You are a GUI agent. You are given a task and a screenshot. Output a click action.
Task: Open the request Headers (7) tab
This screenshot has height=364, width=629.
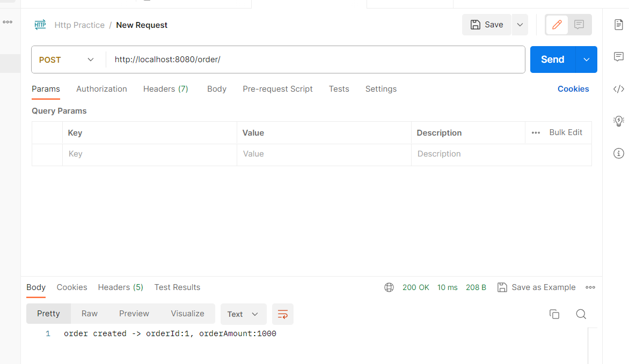tap(166, 89)
